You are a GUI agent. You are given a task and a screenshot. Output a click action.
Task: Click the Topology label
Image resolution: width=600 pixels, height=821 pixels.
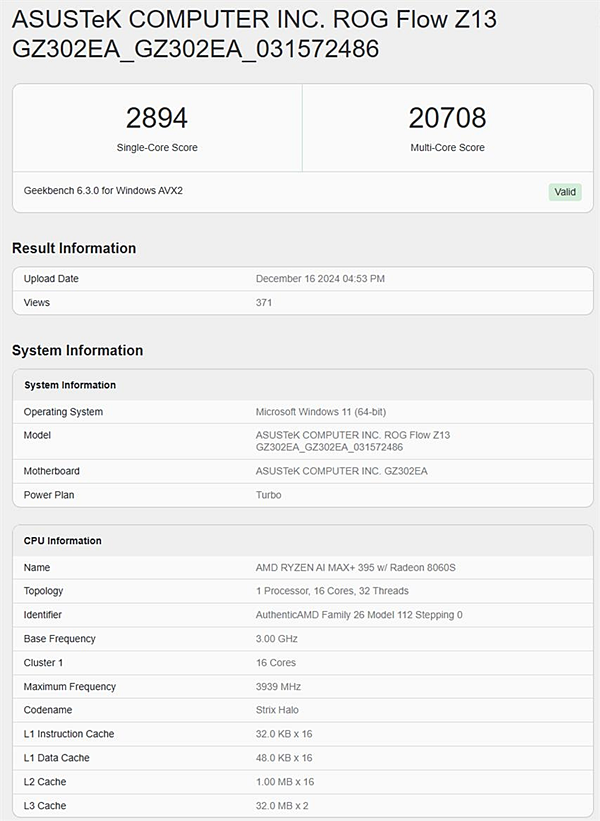tap(43, 591)
